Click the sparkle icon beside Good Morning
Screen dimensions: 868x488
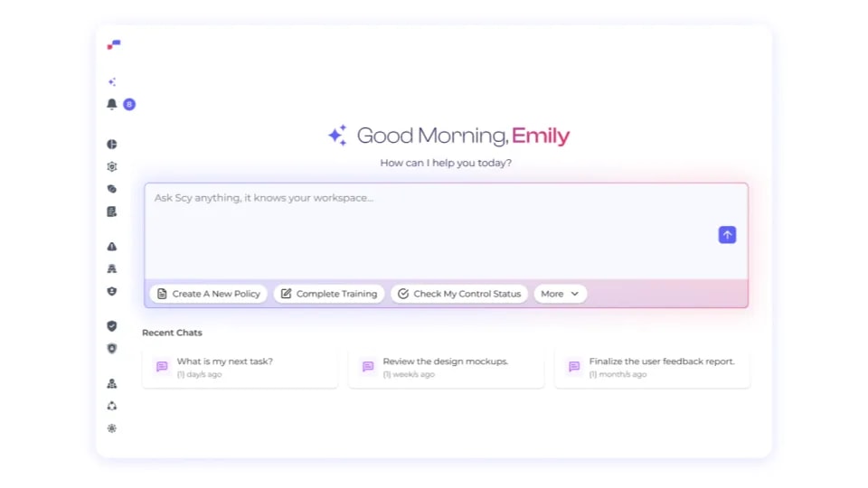(337, 135)
